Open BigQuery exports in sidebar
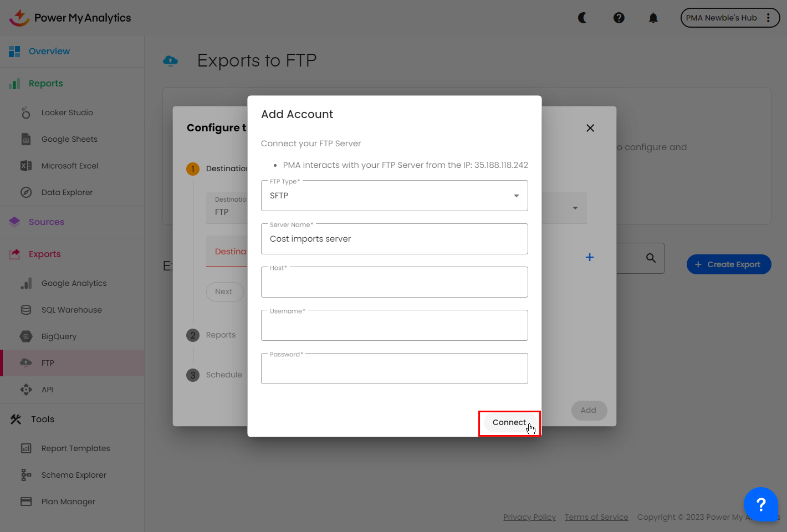The width and height of the screenshot is (787, 532). [x=59, y=336]
